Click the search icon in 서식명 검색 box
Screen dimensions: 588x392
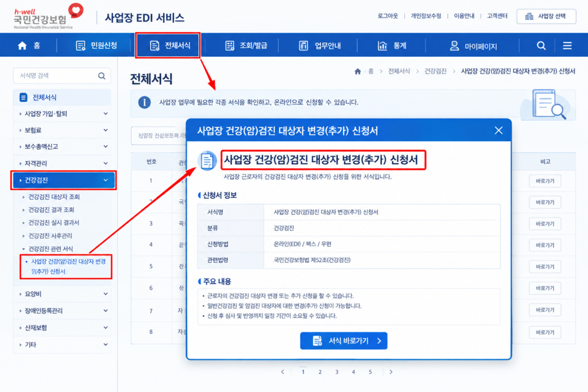point(102,76)
